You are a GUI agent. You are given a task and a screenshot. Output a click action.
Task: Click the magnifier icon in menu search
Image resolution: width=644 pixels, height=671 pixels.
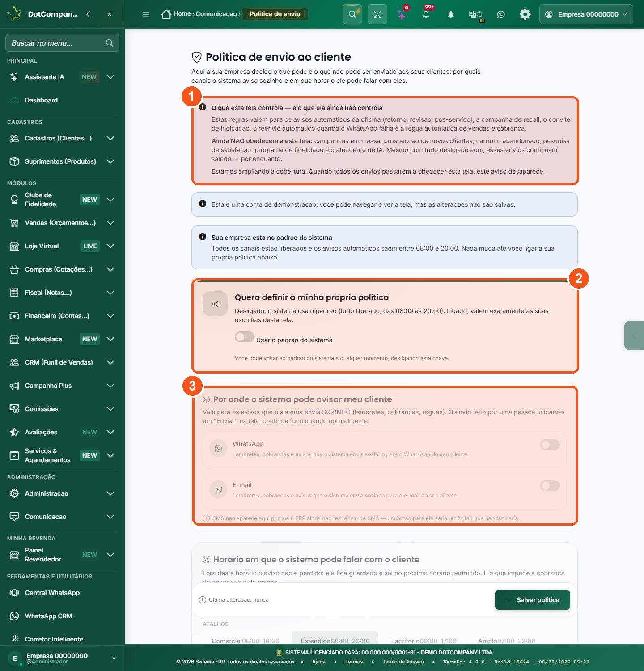[x=110, y=43]
